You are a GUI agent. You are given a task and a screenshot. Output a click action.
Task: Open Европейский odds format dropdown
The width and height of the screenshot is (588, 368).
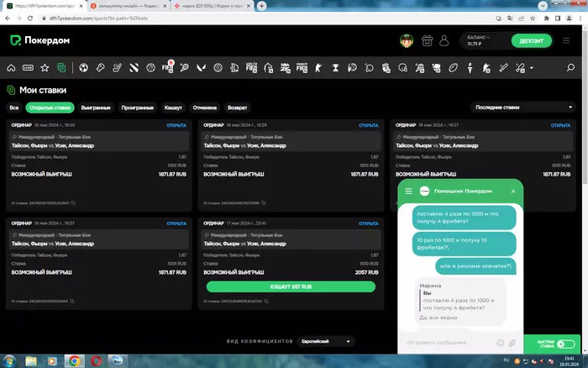coord(326,341)
